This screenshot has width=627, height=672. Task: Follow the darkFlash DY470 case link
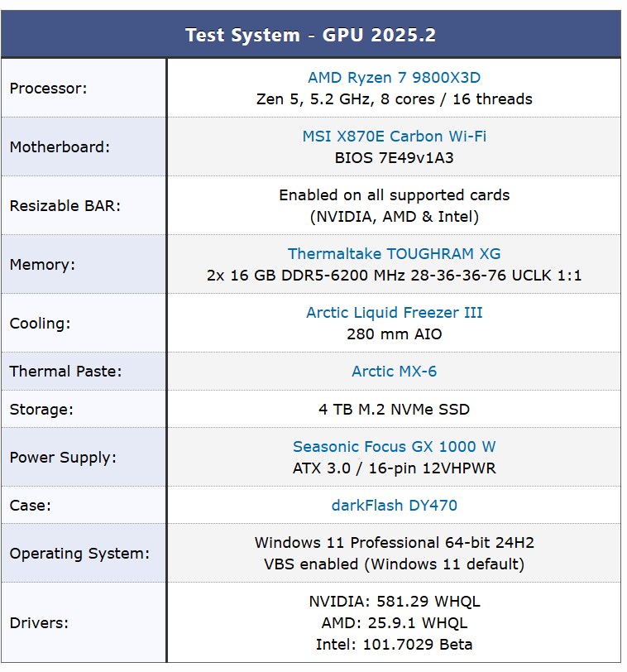tap(394, 505)
